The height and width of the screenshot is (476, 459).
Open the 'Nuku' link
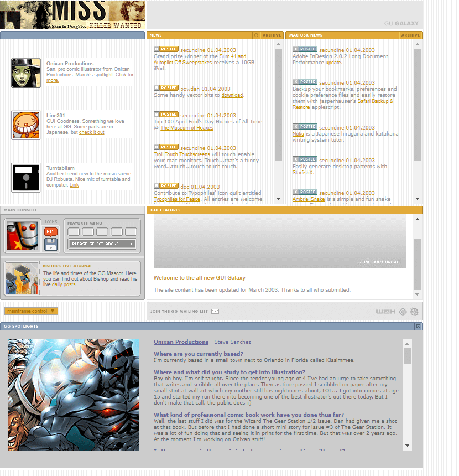pos(298,134)
